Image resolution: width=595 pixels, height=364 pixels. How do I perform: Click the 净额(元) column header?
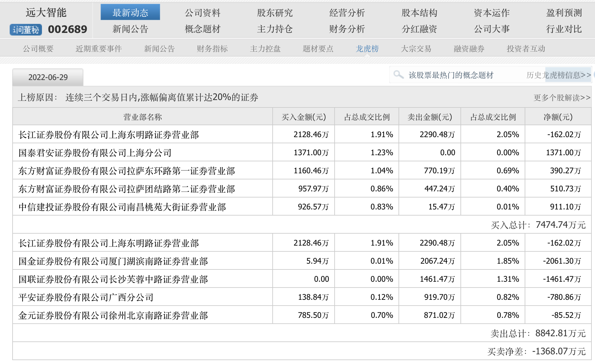(558, 117)
